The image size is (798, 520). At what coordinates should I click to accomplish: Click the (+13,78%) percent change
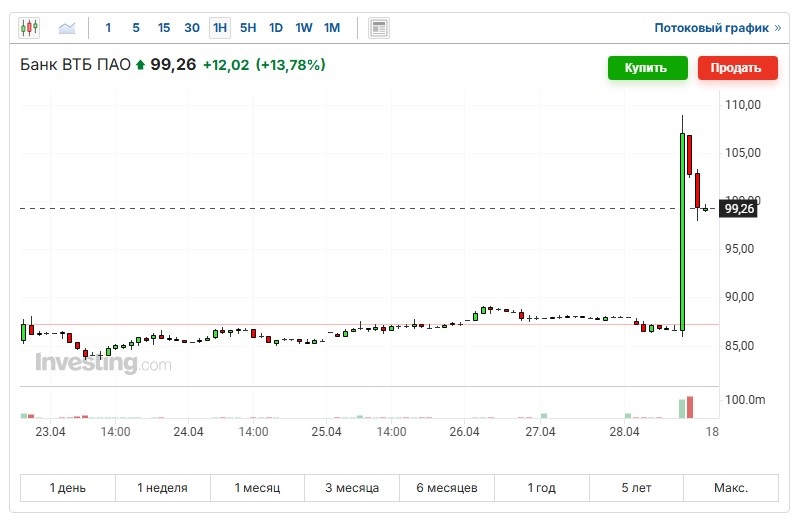coord(291,65)
